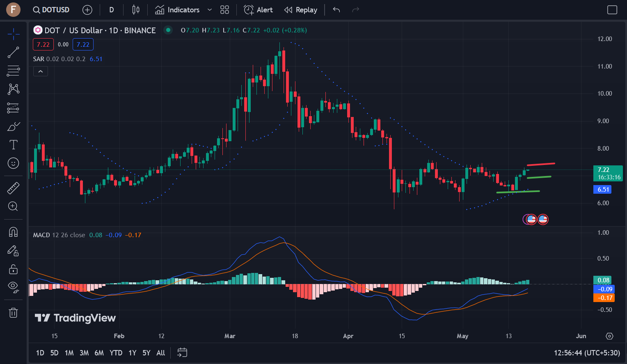The height and width of the screenshot is (364, 627).
Task: Set the range to 1D
Action: pos(40,353)
